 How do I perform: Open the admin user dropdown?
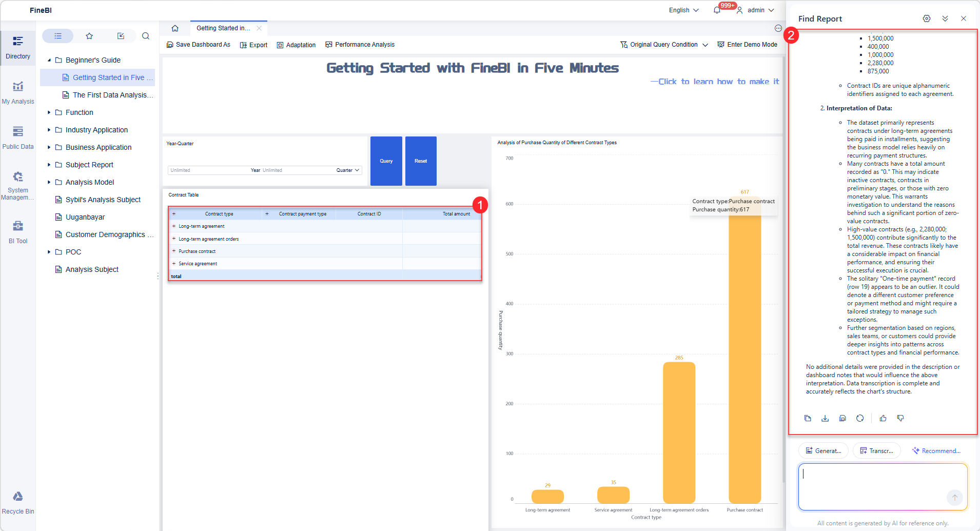tap(756, 10)
